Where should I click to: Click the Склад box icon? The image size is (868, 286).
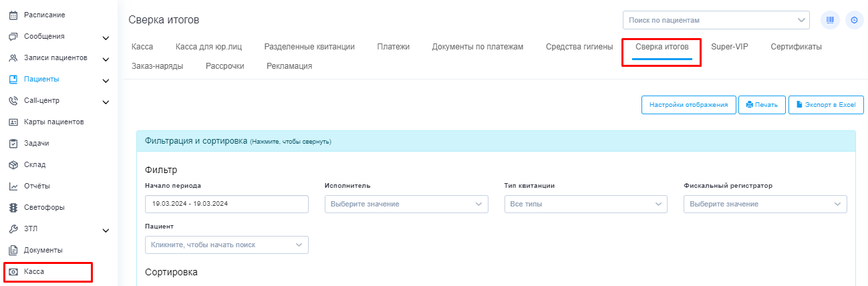13,164
